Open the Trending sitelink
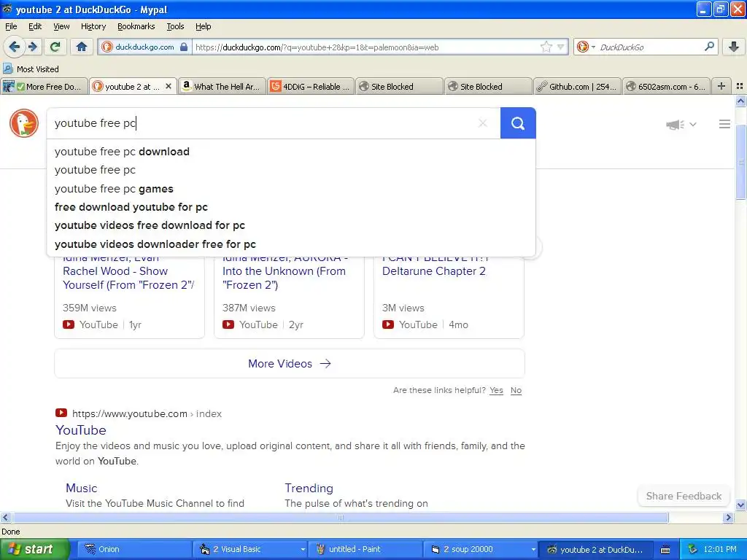This screenshot has height=560, width=747. [309, 488]
